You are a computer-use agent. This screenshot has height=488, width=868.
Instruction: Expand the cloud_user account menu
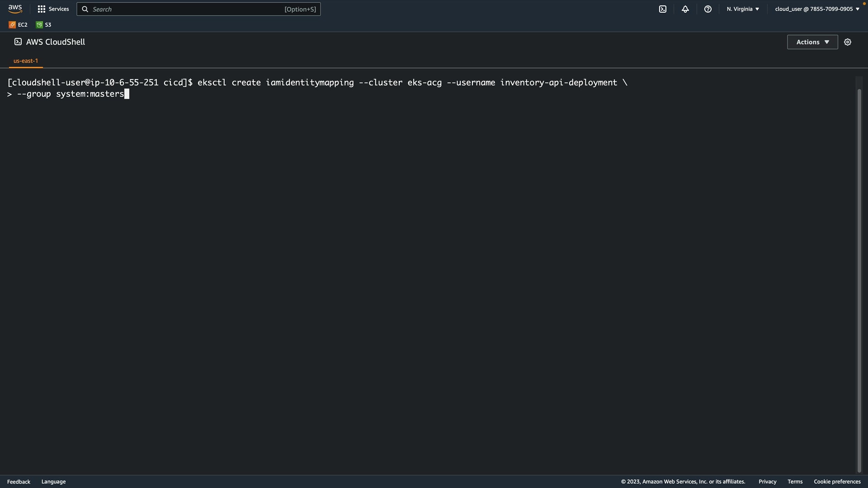817,9
